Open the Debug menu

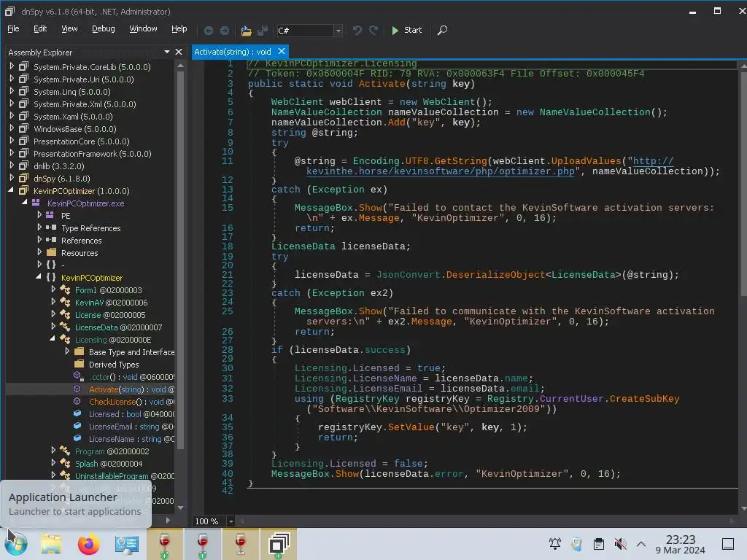point(104,28)
